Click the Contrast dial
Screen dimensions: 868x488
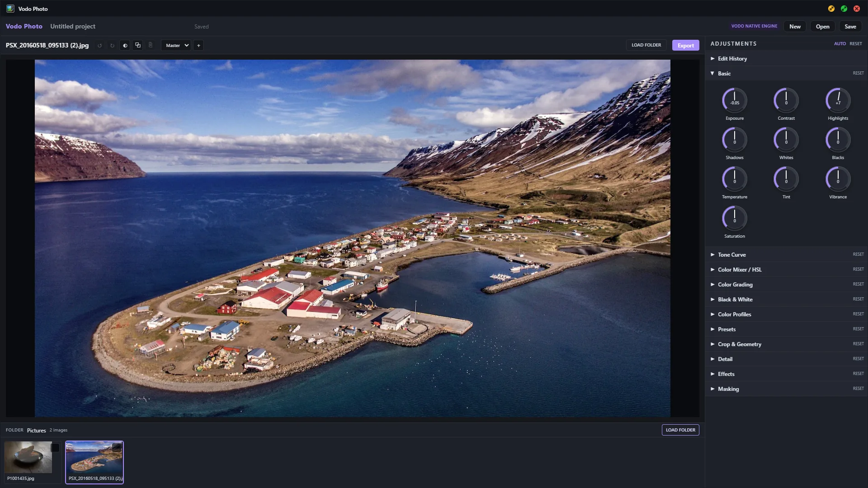tap(786, 100)
